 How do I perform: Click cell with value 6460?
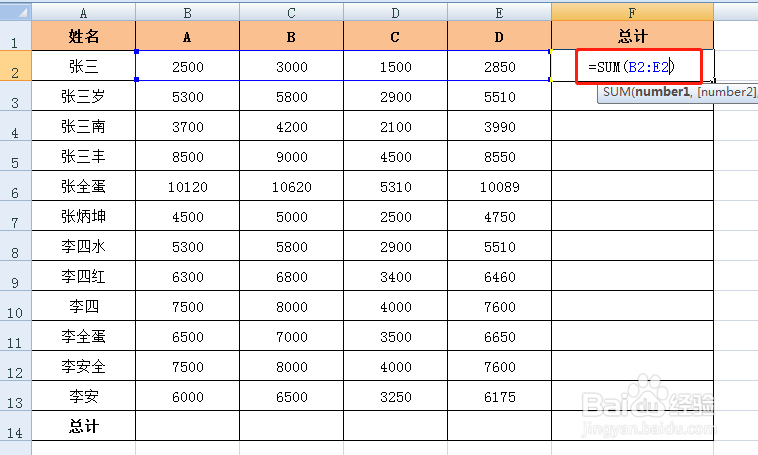point(499,276)
